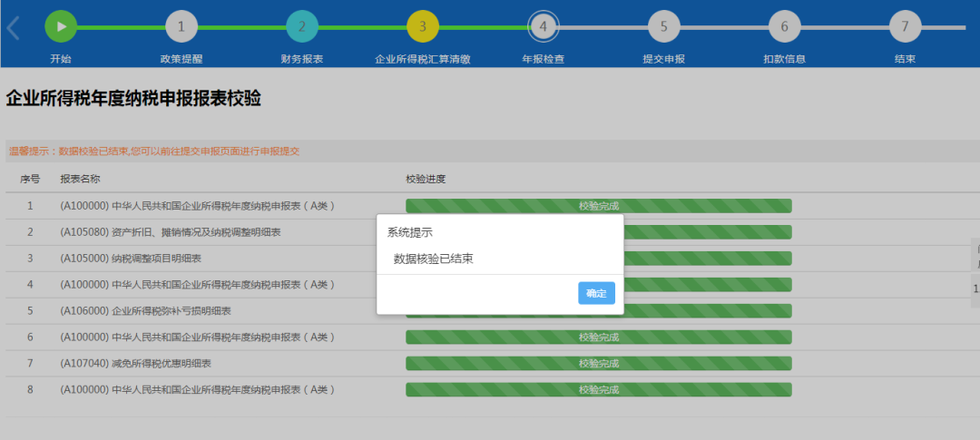Click the 报表名称 column header
Viewport: 980px width, 440px height.
pyautogui.click(x=80, y=179)
